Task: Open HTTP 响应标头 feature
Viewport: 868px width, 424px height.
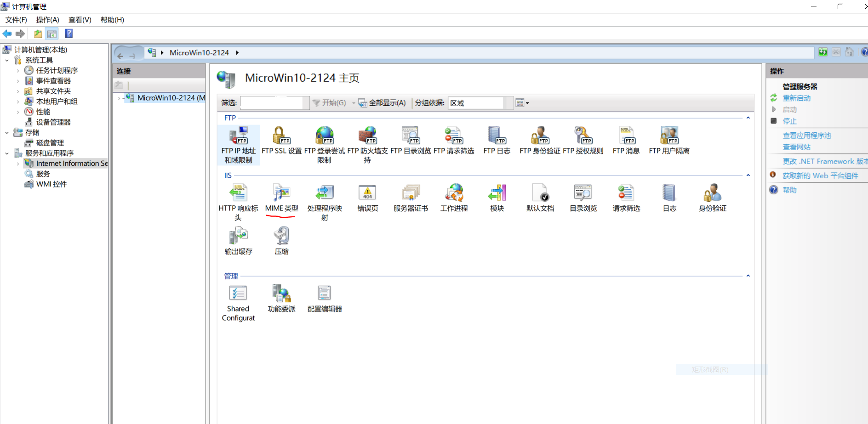Action: click(238, 202)
